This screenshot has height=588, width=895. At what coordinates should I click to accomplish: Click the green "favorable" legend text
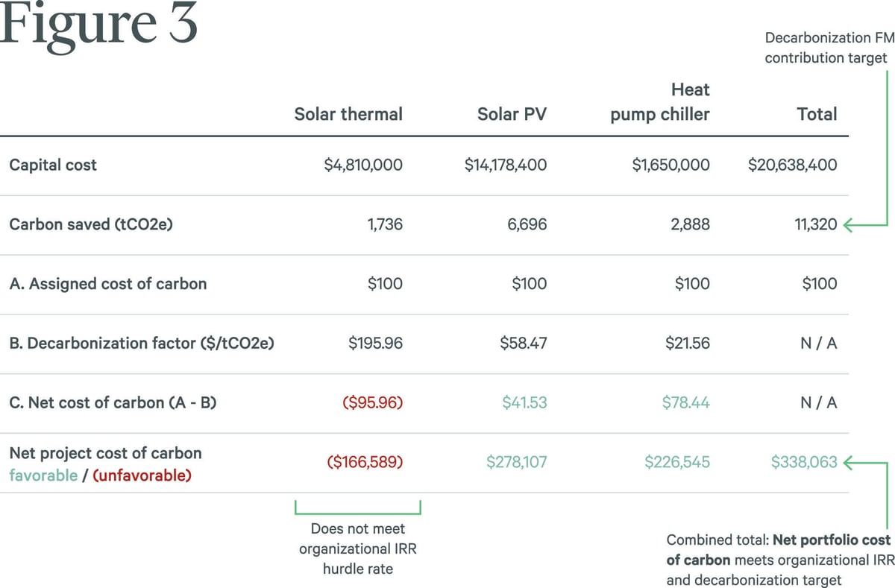43,475
